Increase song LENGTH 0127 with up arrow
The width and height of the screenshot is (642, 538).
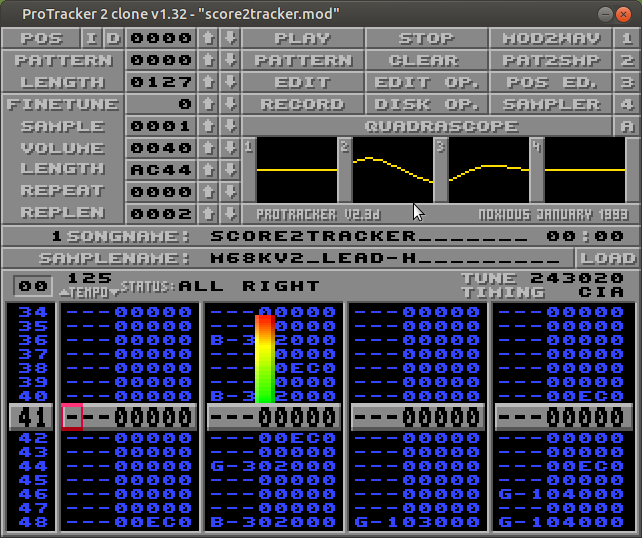click(x=208, y=82)
